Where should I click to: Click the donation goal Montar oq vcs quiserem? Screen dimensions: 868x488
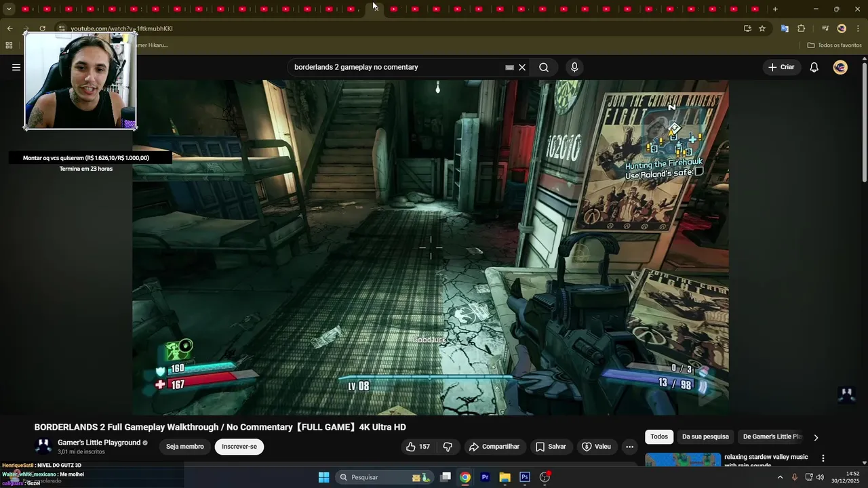86,158
